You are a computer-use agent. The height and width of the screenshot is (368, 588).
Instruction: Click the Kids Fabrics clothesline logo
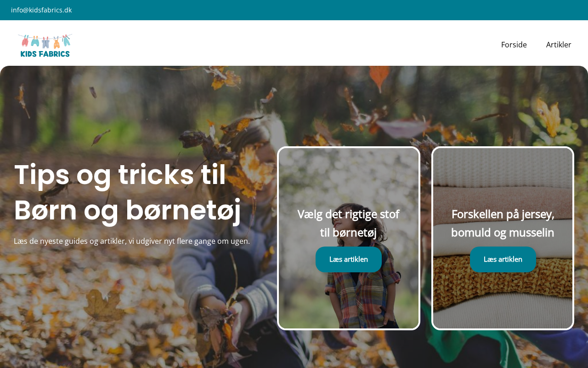click(45, 46)
